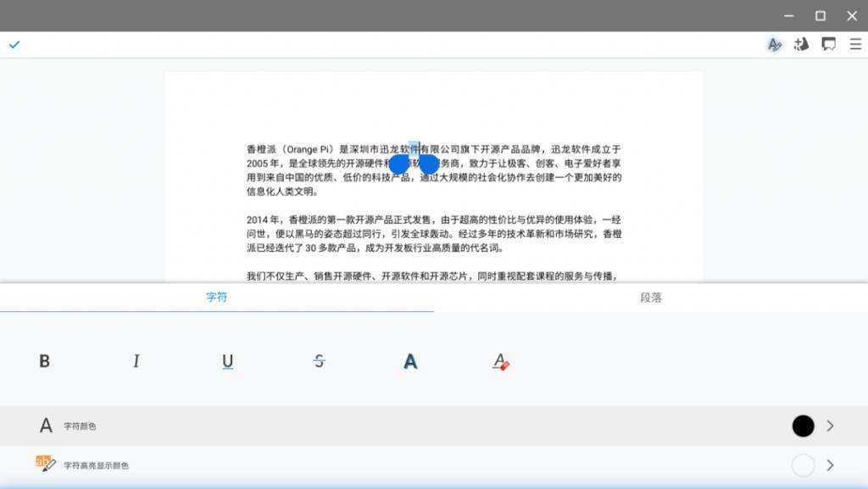Image resolution: width=868 pixels, height=489 pixels.
Task: Open the hamburger menu
Action: (x=855, y=44)
